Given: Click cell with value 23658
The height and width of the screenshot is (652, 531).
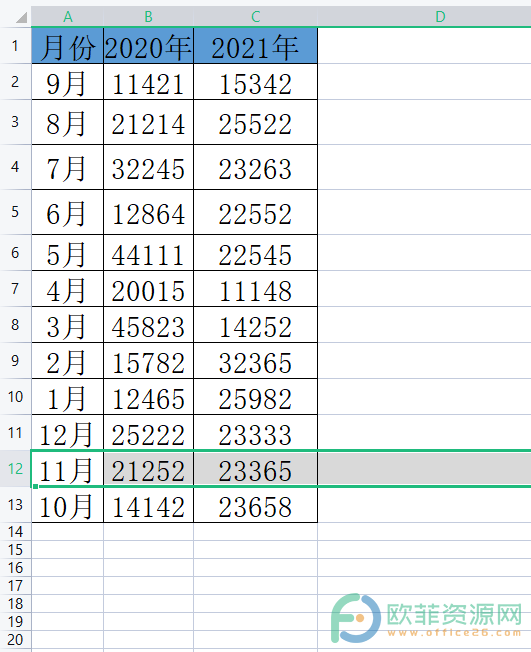Looking at the screenshot, I should tap(255, 505).
